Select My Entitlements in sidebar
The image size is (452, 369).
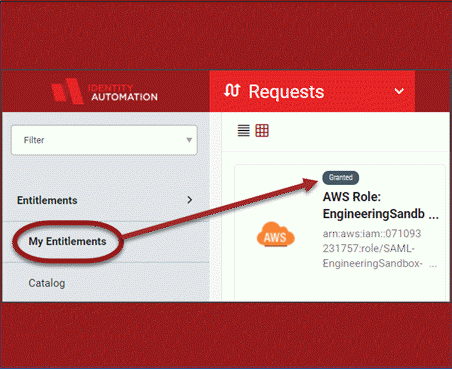[67, 241]
